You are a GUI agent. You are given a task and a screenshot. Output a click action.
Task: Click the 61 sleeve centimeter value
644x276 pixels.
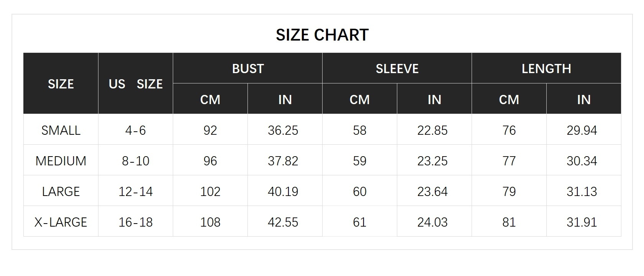point(360,222)
